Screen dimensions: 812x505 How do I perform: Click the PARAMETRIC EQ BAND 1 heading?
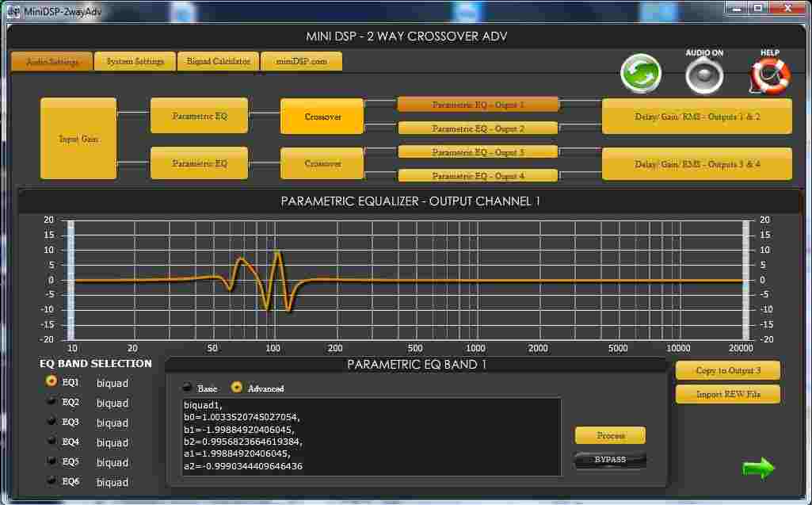pos(417,365)
